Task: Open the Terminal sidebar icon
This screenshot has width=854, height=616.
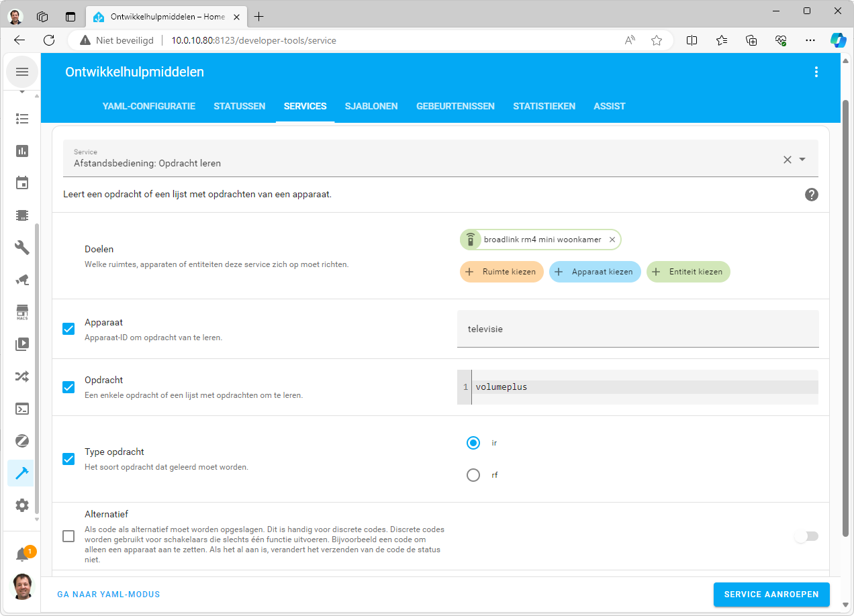Action: pyautogui.click(x=22, y=409)
